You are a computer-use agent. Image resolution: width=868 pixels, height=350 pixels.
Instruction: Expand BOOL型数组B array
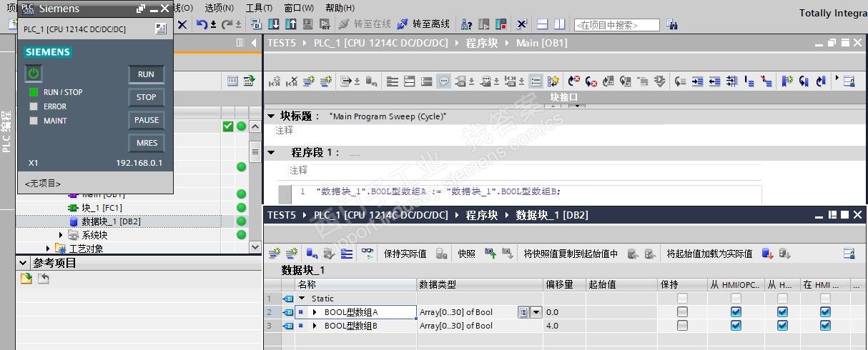(x=315, y=326)
